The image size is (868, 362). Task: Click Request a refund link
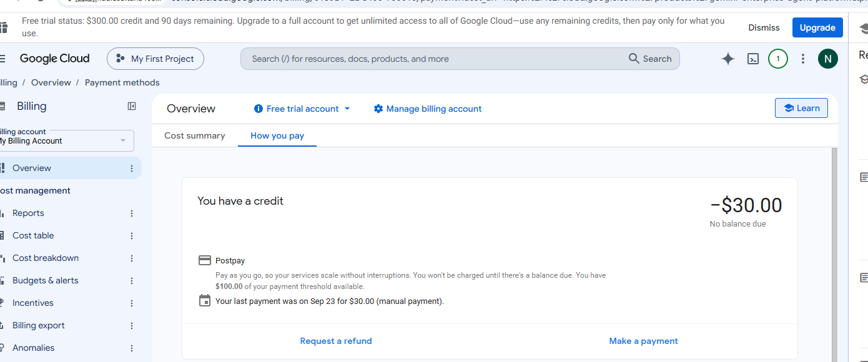coord(336,341)
